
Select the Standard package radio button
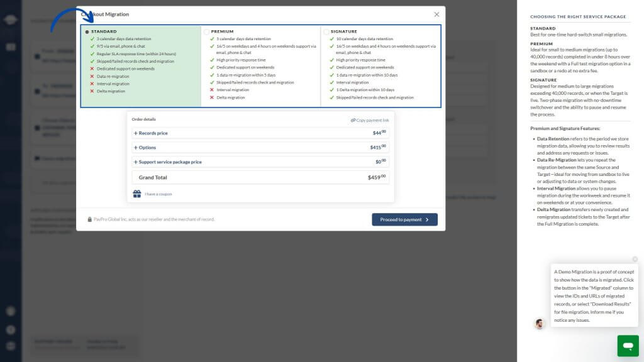[87, 31]
